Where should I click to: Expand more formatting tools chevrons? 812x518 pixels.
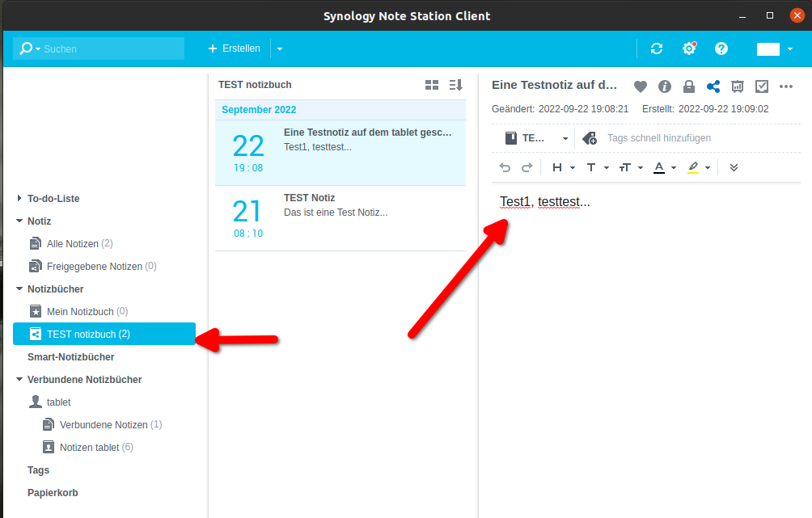734,167
